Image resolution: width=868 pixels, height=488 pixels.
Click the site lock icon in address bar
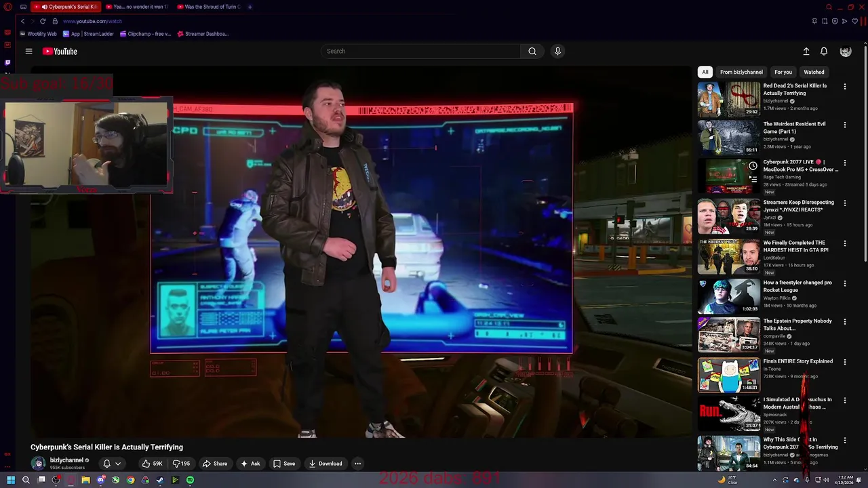[x=55, y=21]
